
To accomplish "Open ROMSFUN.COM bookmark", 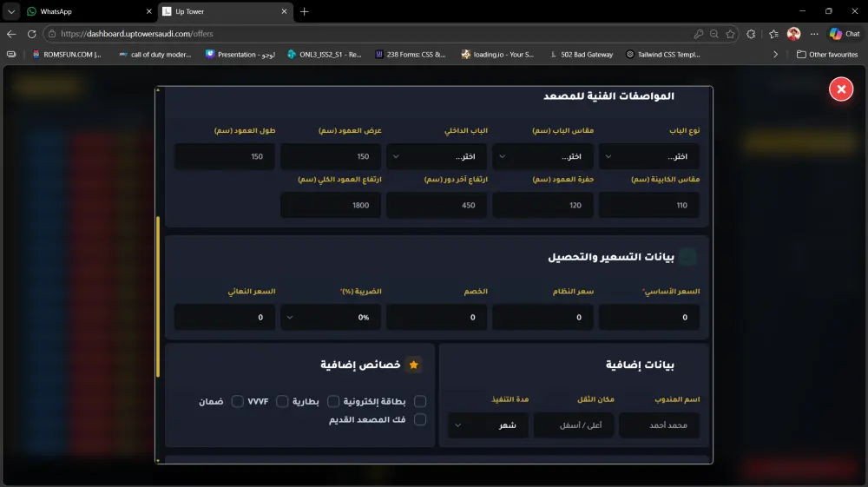I will point(67,54).
